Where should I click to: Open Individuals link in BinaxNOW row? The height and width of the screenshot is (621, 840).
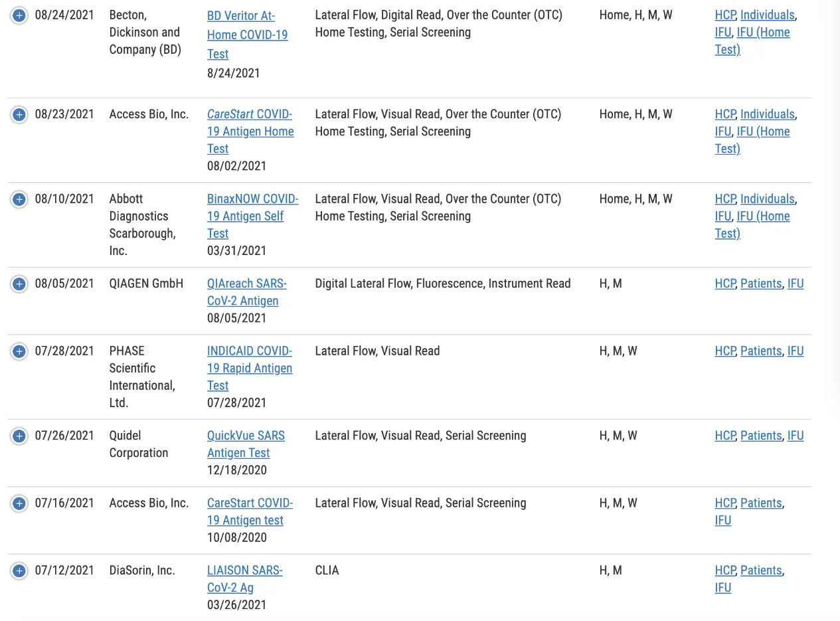tap(768, 199)
